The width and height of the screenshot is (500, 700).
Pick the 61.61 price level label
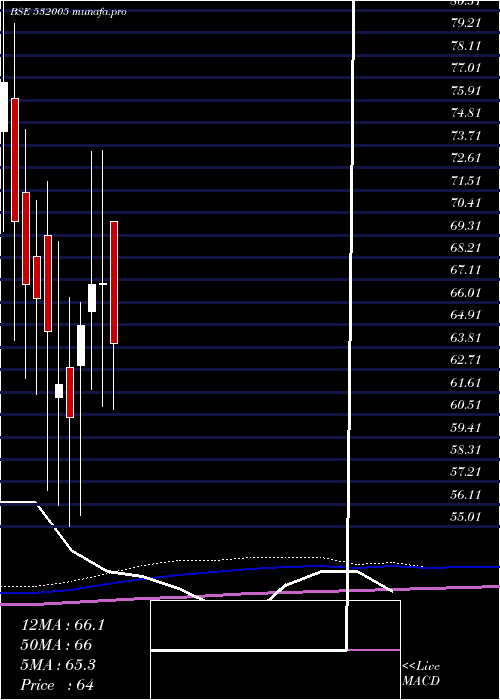pos(466,382)
